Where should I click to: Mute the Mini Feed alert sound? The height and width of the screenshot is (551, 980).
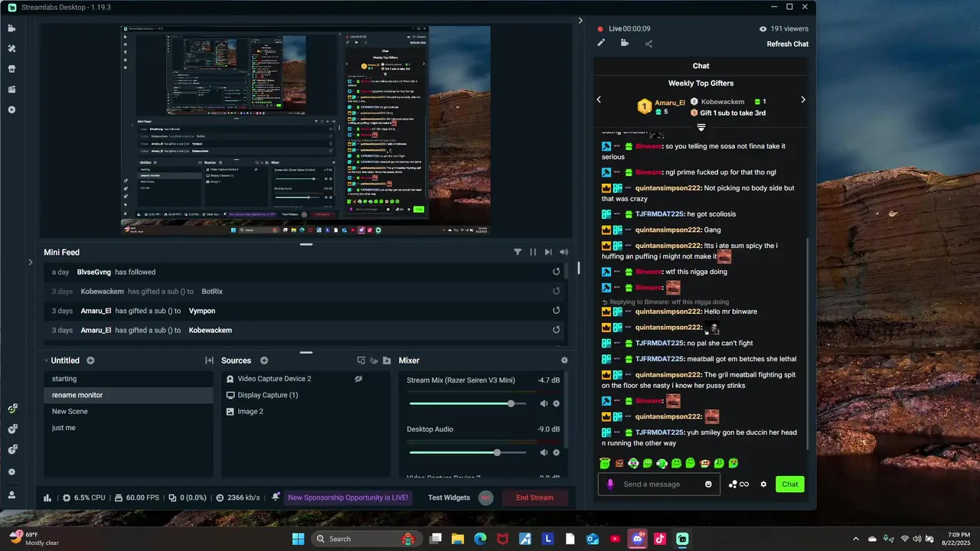[564, 252]
